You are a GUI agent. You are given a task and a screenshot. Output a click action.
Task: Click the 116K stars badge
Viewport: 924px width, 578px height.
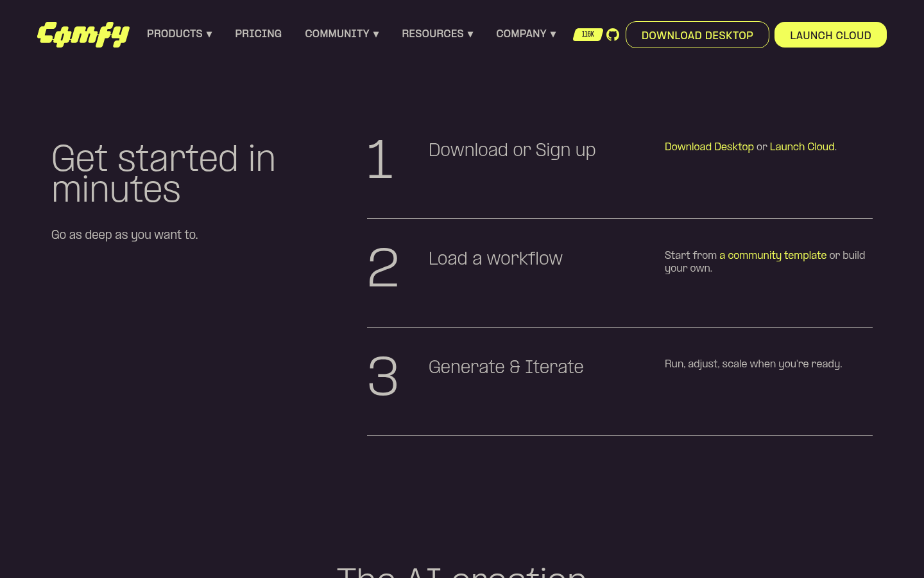pyautogui.click(x=588, y=35)
